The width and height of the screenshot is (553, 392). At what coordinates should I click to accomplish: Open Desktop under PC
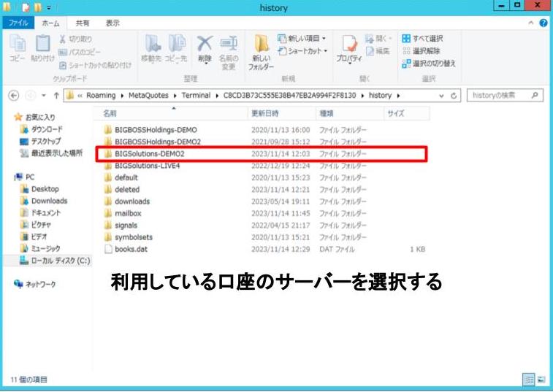click(39, 189)
